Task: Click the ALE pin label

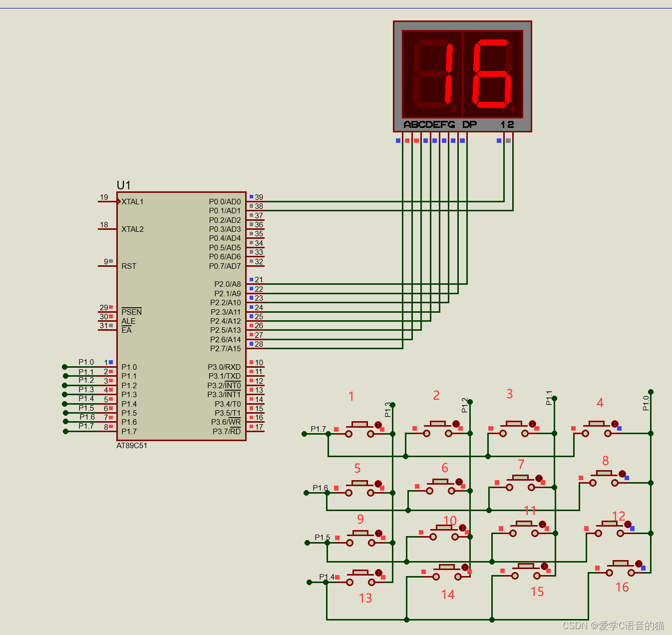Action: pyautogui.click(x=128, y=321)
